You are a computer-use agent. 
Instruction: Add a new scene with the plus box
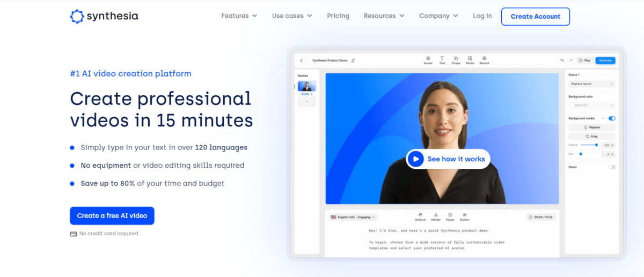point(307,102)
